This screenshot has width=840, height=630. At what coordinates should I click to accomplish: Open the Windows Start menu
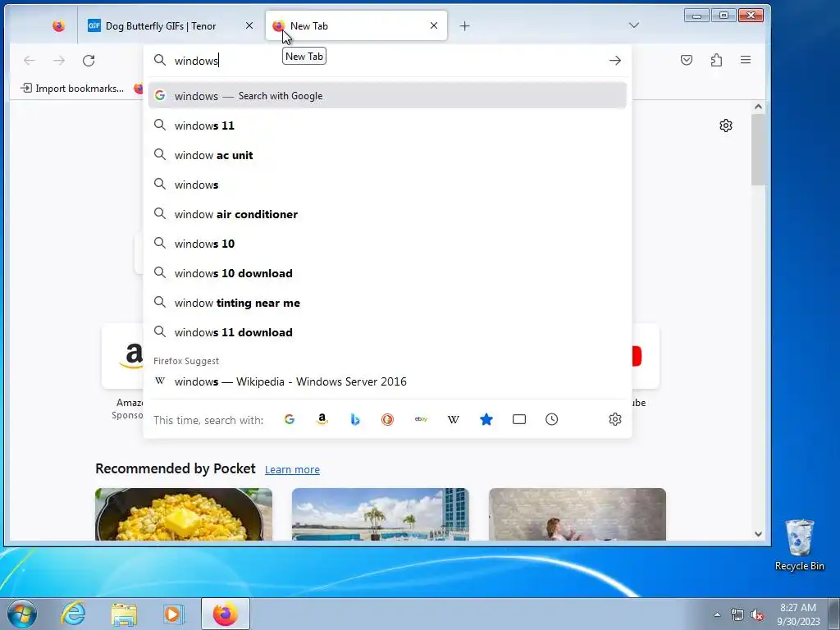point(22,614)
